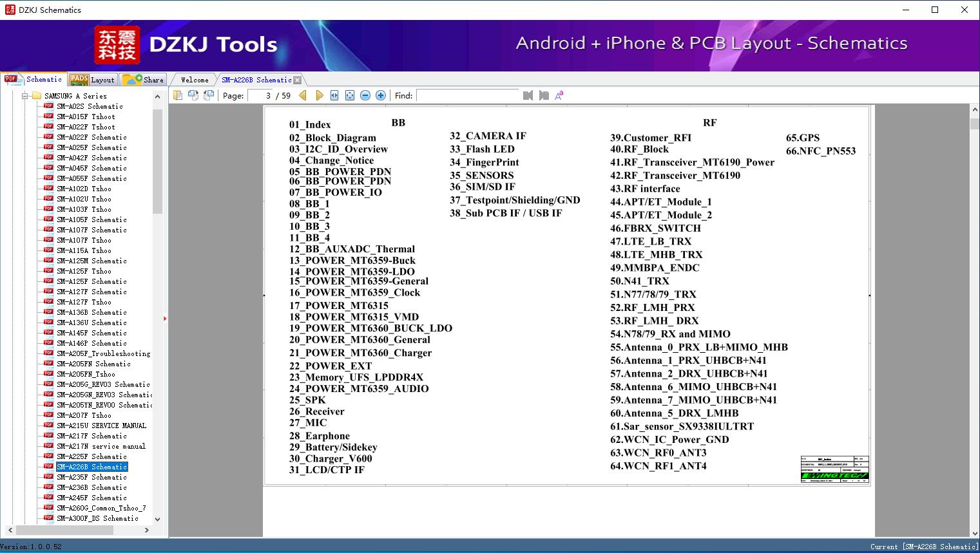Open SM-A300F_DS Schematic file

[x=97, y=518]
